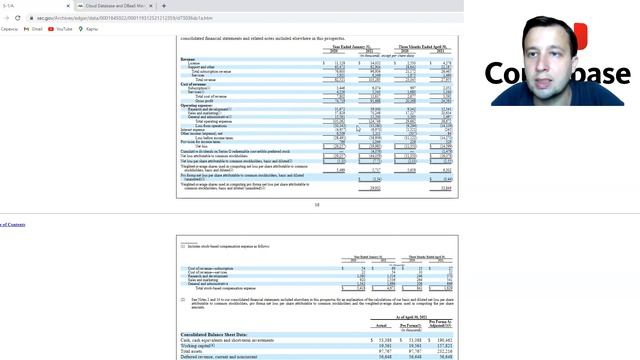Open the Сервисы bookmark
Screen dimensions: 640x360
9,29
